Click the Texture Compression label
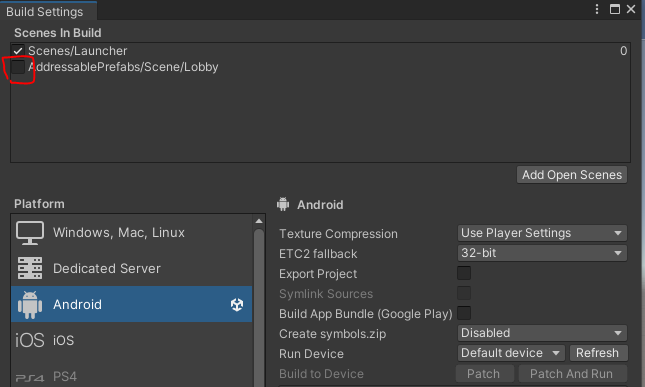The image size is (645, 387). 338,234
